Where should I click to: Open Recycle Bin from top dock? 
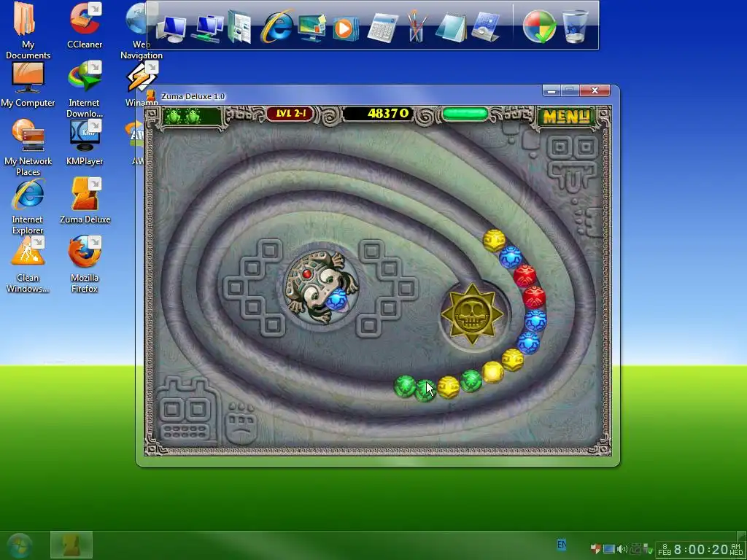[575, 27]
